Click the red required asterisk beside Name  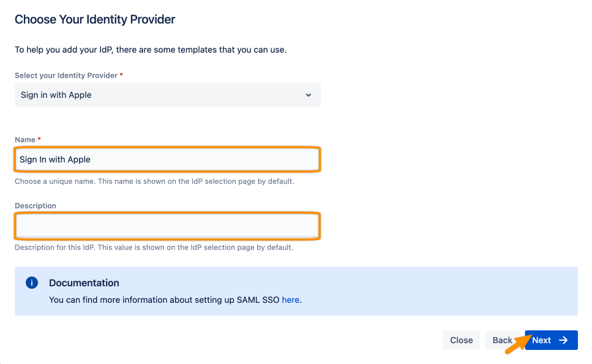(x=39, y=139)
